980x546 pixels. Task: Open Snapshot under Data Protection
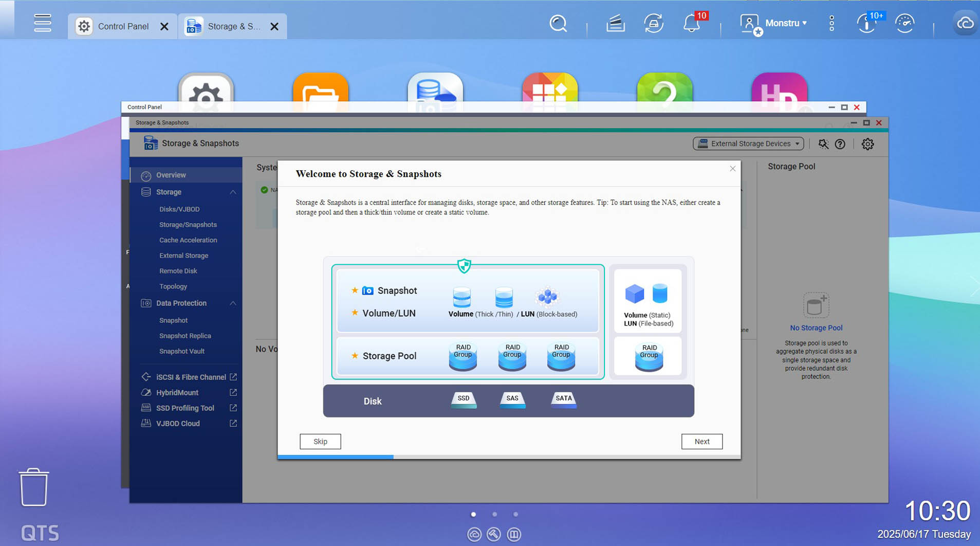pyautogui.click(x=173, y=320)
